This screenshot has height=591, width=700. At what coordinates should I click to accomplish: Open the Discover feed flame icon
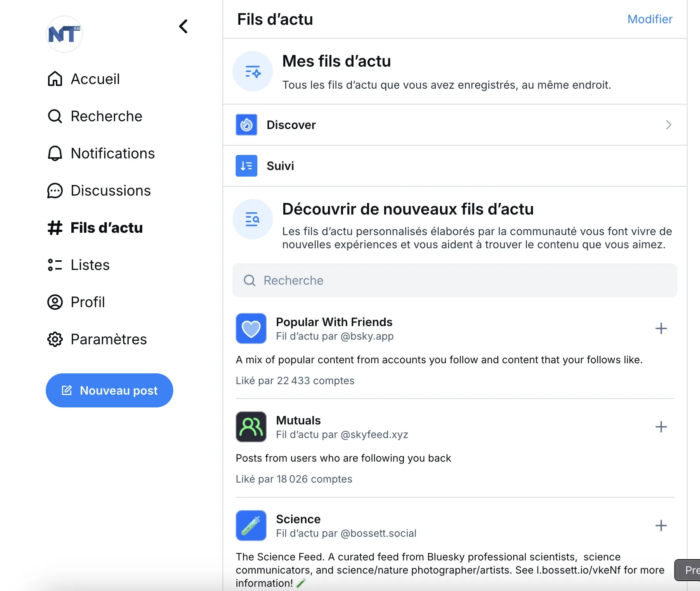246,125
